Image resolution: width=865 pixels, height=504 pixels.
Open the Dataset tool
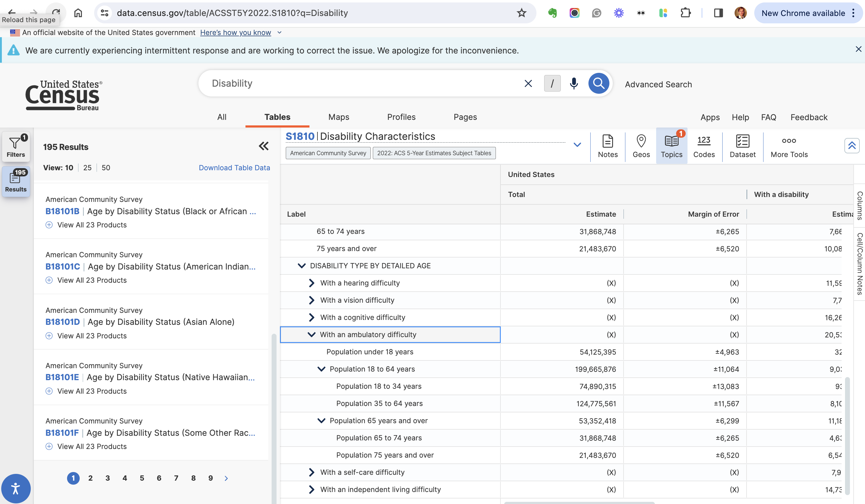tap(743, 146)
